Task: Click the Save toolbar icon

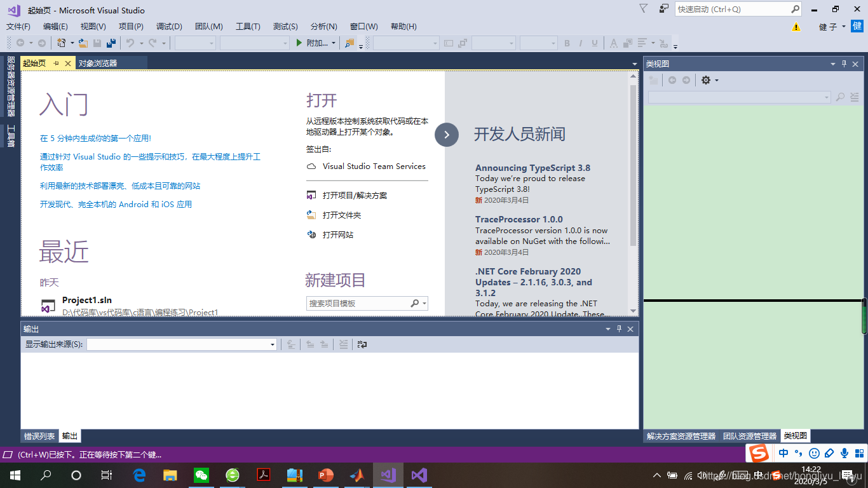Action: pyautogui.click(x=97, y=43)
